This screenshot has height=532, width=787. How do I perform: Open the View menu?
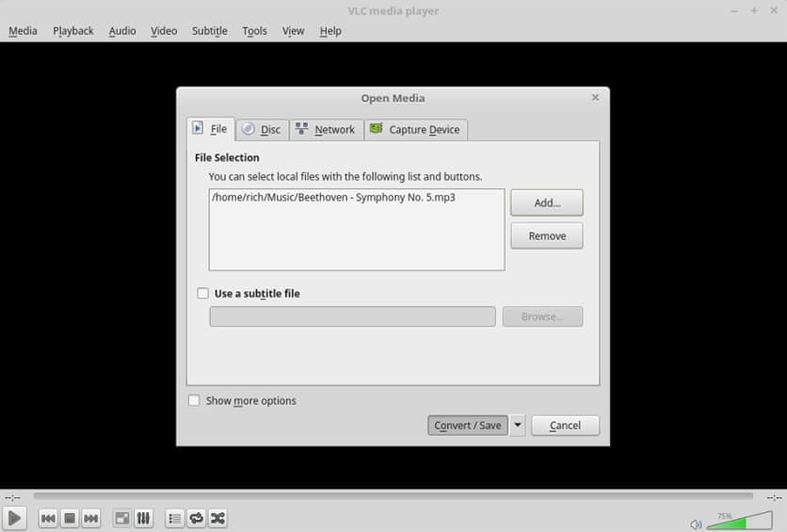pyautogui.click(x=293, y=31)
